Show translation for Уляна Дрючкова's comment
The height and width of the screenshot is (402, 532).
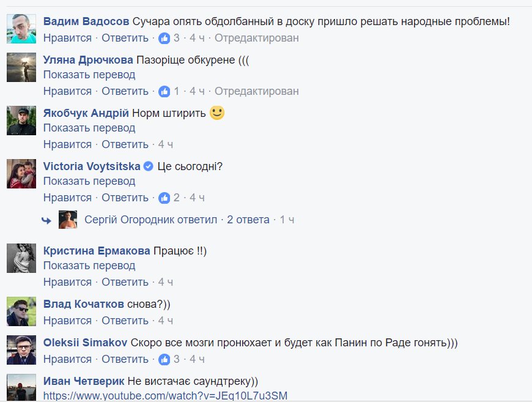click(x=89, y=75)
